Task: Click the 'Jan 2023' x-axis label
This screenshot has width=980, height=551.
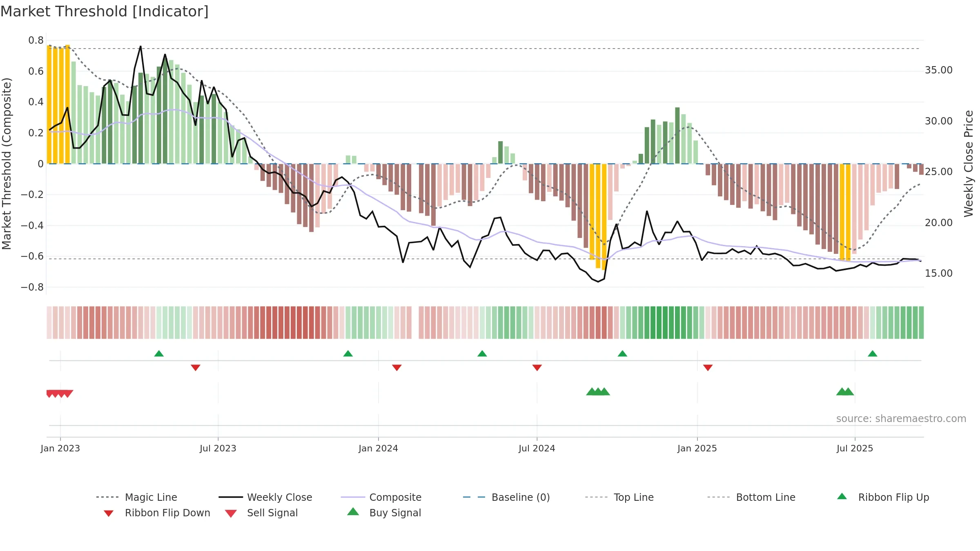Action: point(60,448)
